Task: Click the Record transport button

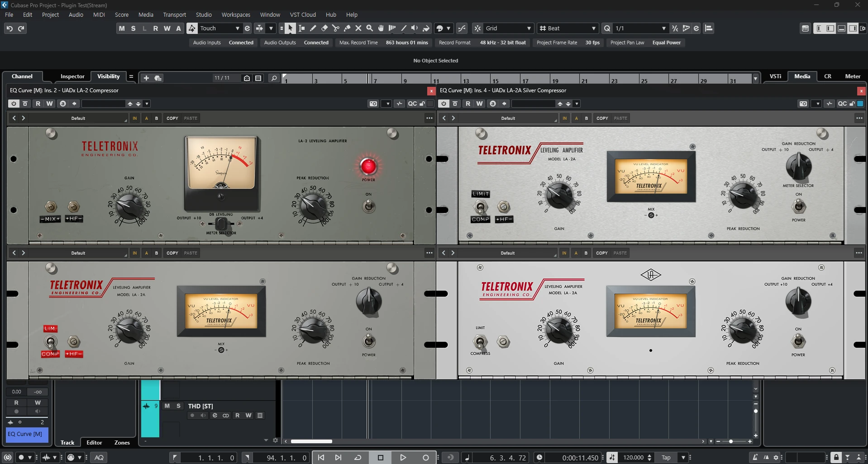Action: click(x=425, y=457)
